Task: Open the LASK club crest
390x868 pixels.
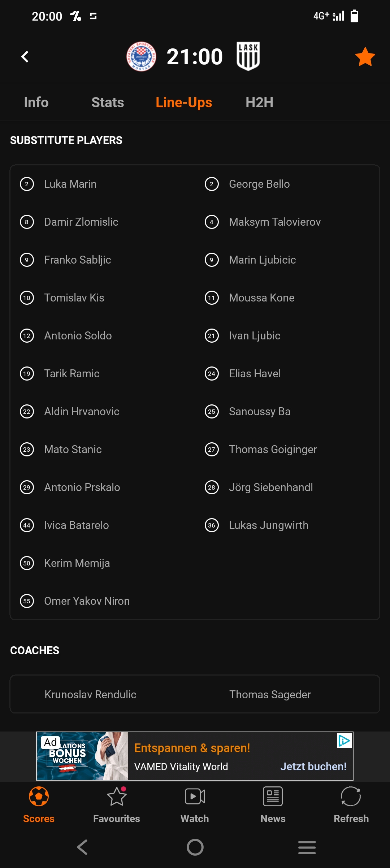Action: pyautogui.click(x=248, y=56)
